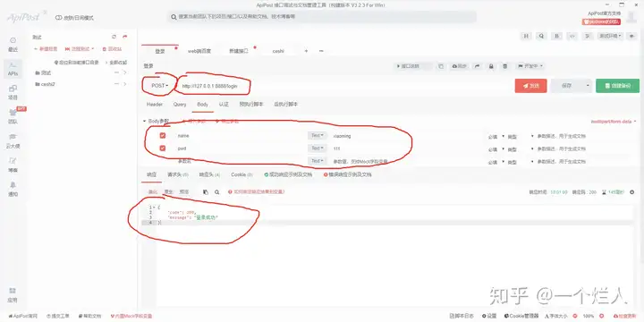Open the 开发中 status dropdown

(x=530, y=66)
